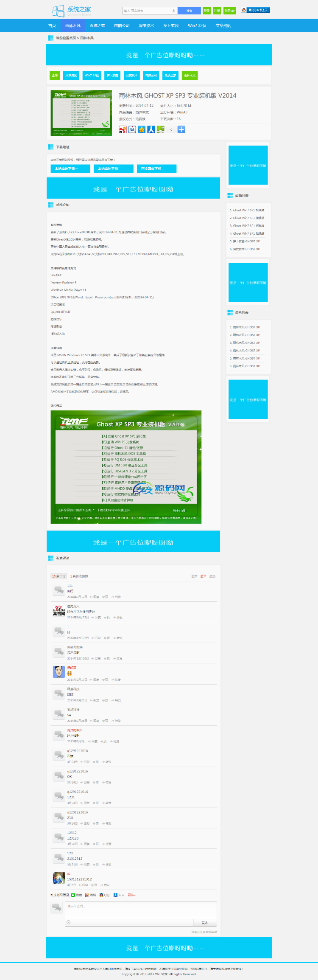This screenshot has height=980, width=318.
Task: Click the 系统之家 Windows Home logo
Action: click(71, 11)
